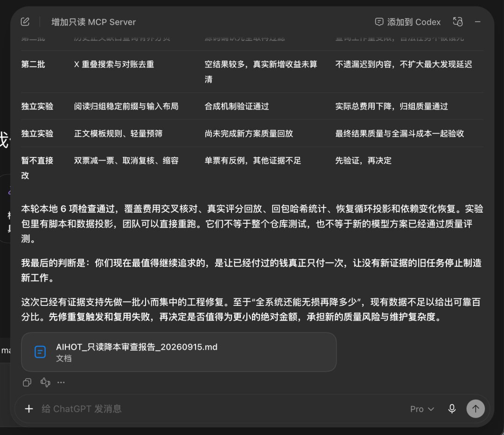Screen dimensions: 504x435
Task: Open more actions ellipsis below the response
Action: pyautogui.click(x=61, y=382)
